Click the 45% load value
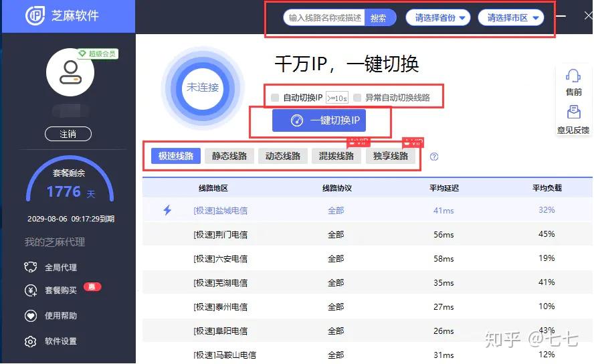The image size is (594, 364). click(547, 234)
